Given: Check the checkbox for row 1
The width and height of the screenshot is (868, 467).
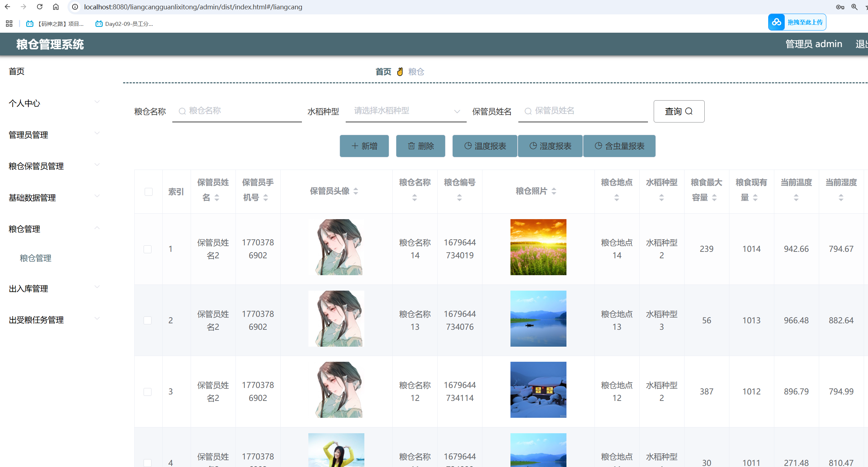Looking at the screenshot, I should click(148, 249).
